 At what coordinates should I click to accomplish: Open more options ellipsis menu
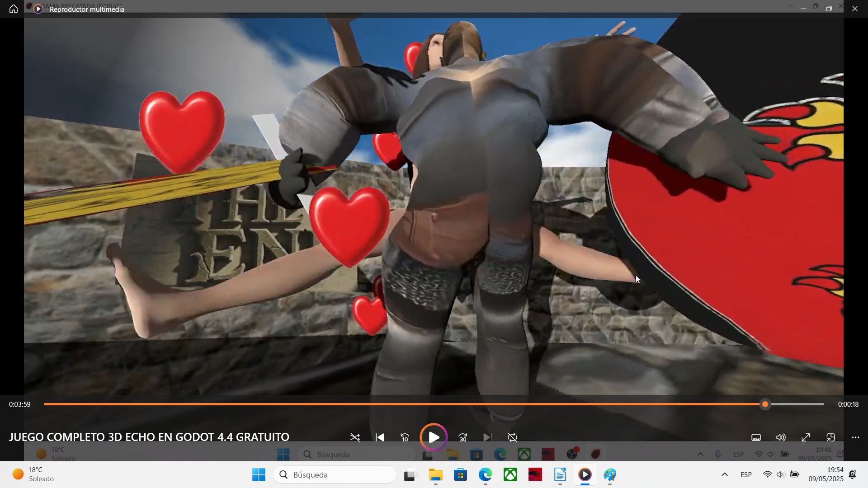(x=855, y=437)
